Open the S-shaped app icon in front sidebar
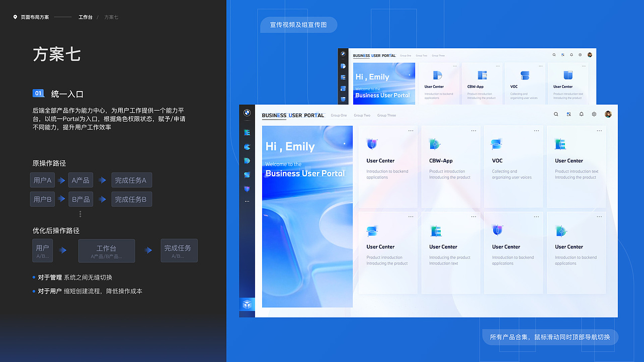Screen dimensions: 644x362 (x=247, y=175)
